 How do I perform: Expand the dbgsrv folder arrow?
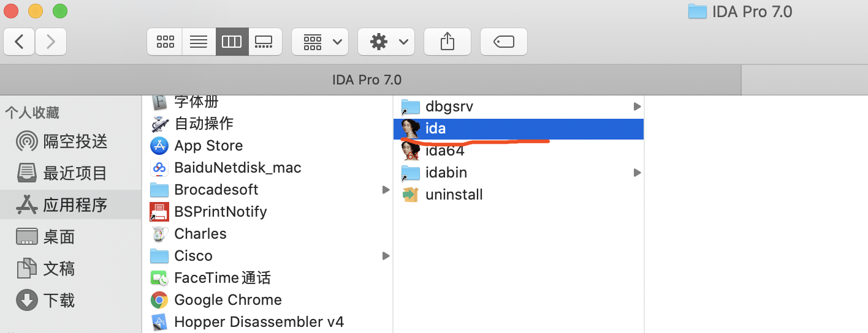point(637,107)
